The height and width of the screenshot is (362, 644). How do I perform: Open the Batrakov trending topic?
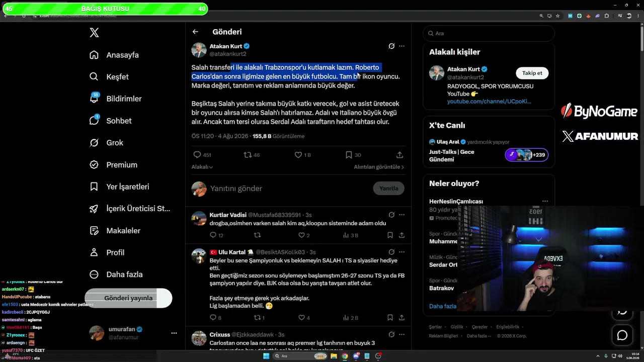441,288
